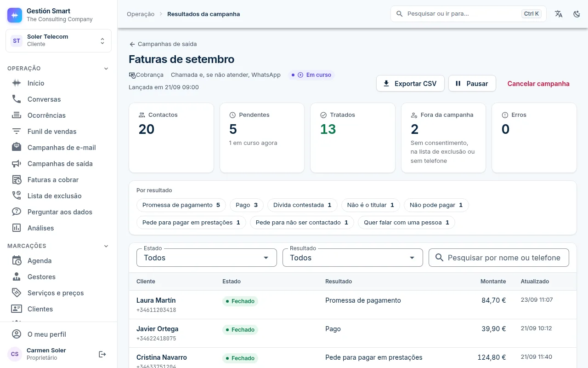Open Lista de exclusão
588x368 pixels.
coord(59,196)
